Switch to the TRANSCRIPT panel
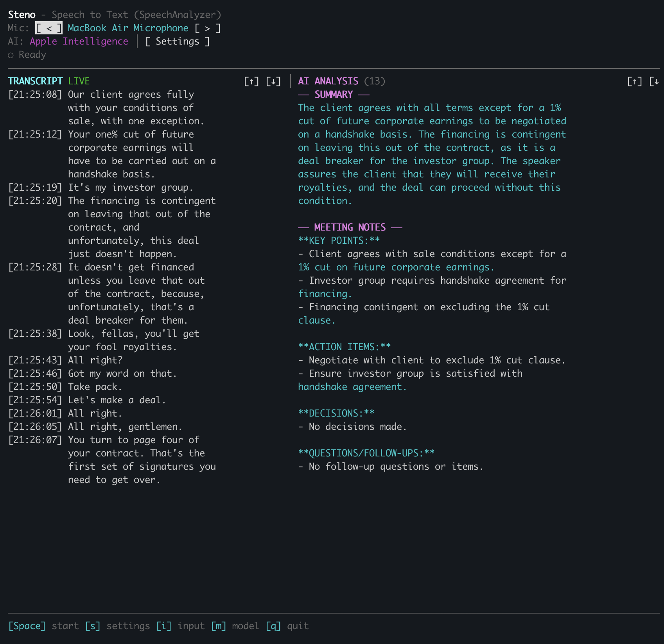 (x=35, y=81)
